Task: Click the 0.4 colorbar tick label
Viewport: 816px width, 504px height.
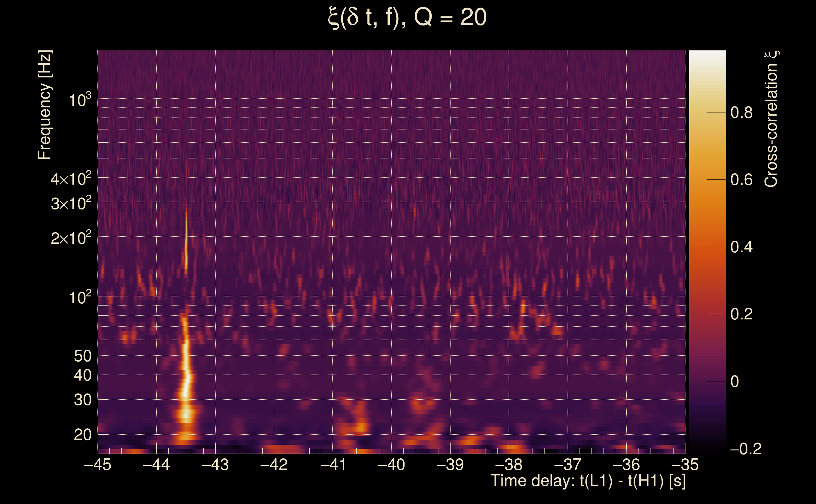Action: pyautogui.click(x=741, y=247)
